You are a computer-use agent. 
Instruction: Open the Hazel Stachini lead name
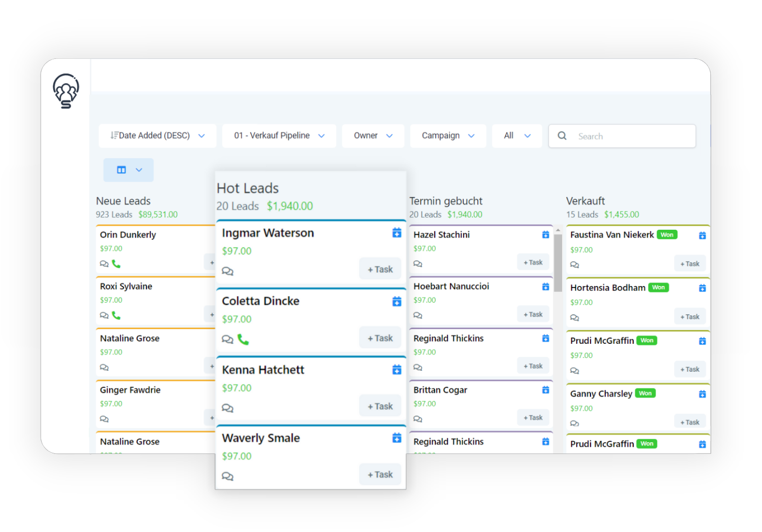[x=441, y=235]
